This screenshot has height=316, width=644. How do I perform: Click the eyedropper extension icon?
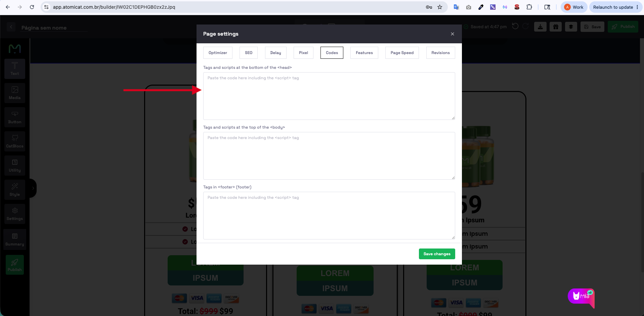click(481, 7)
